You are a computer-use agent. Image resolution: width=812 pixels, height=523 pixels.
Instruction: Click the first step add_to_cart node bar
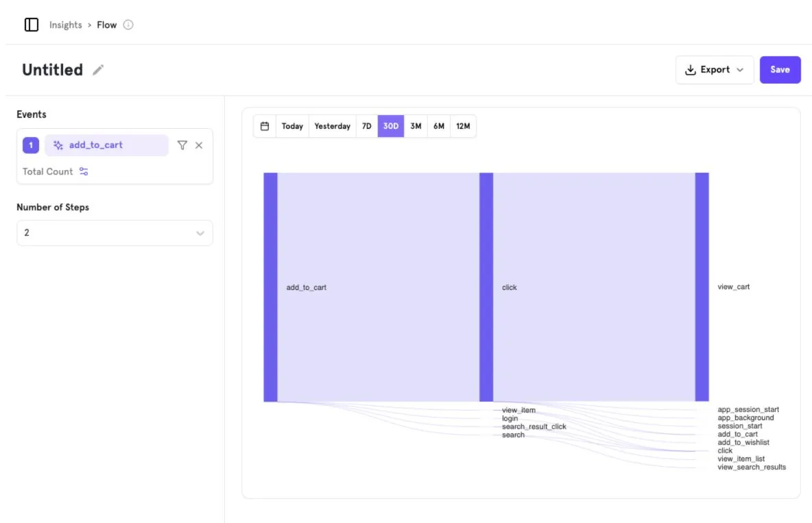tap(270, 287)
